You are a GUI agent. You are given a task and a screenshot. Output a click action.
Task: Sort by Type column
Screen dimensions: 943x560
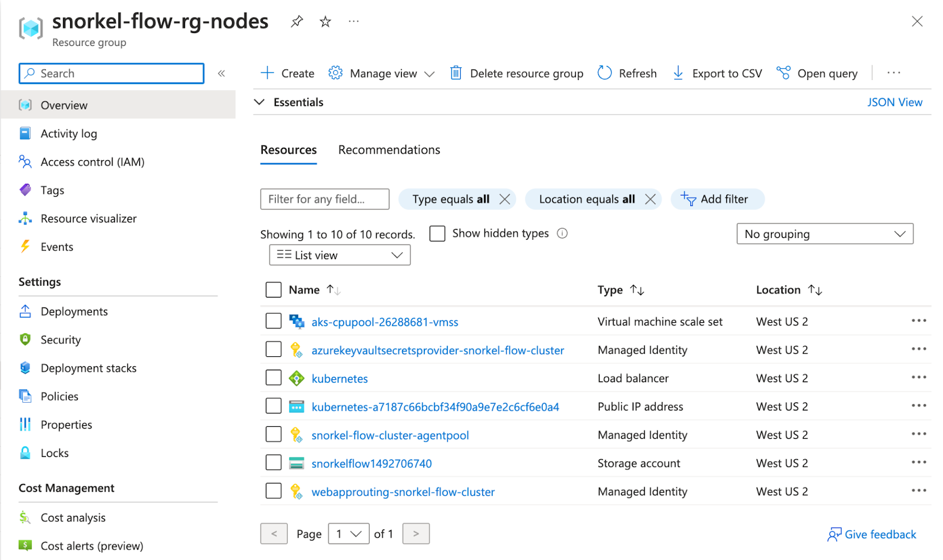point(621,290)
